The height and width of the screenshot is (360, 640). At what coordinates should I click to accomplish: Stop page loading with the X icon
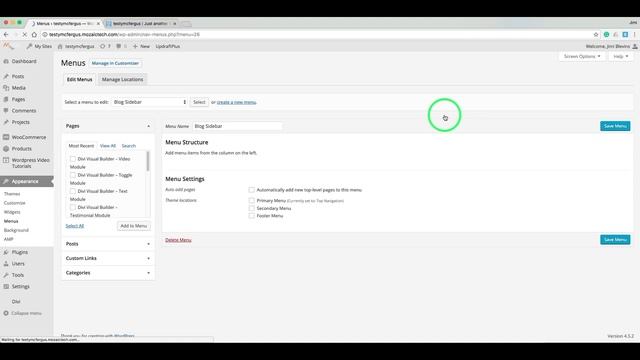point(24,35)
